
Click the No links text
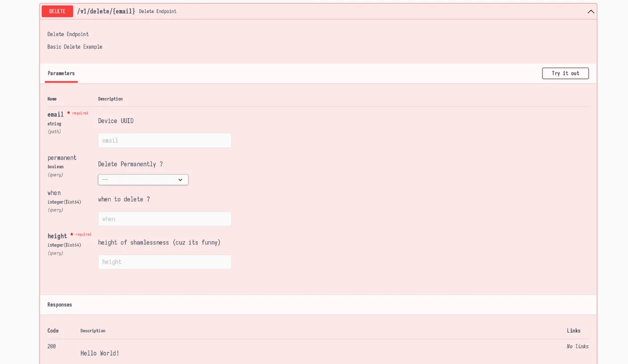point(577,346)
